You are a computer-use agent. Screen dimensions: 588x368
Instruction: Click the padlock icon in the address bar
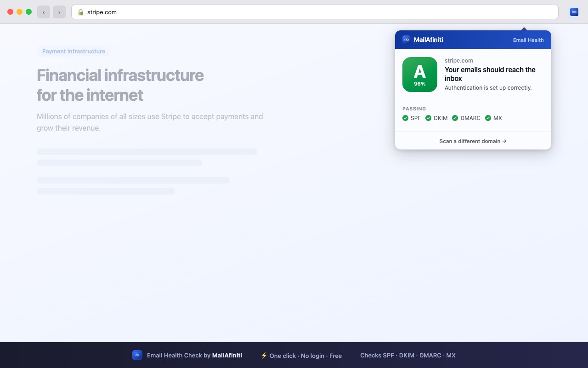81,12
